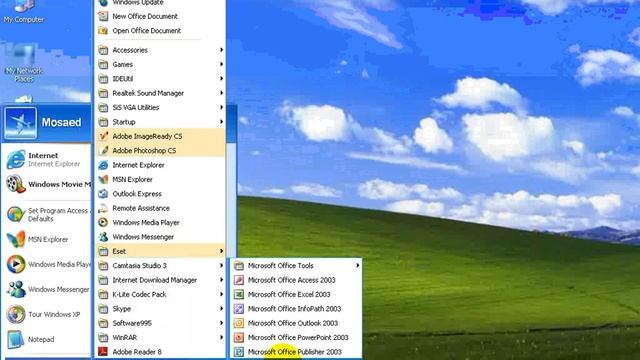Click the Windows Media Player icon in All Programs
The image size is (640, 360).
point(103,222)
